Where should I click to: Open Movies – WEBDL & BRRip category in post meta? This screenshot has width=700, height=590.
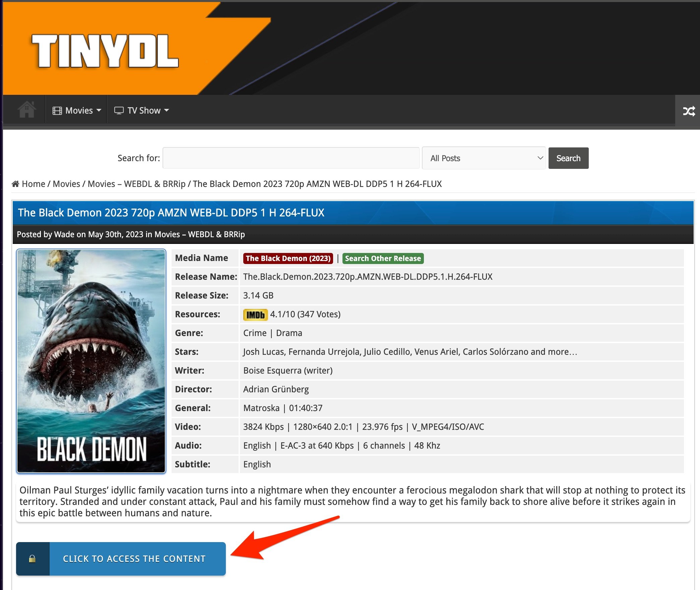click(x=200, y=234)
